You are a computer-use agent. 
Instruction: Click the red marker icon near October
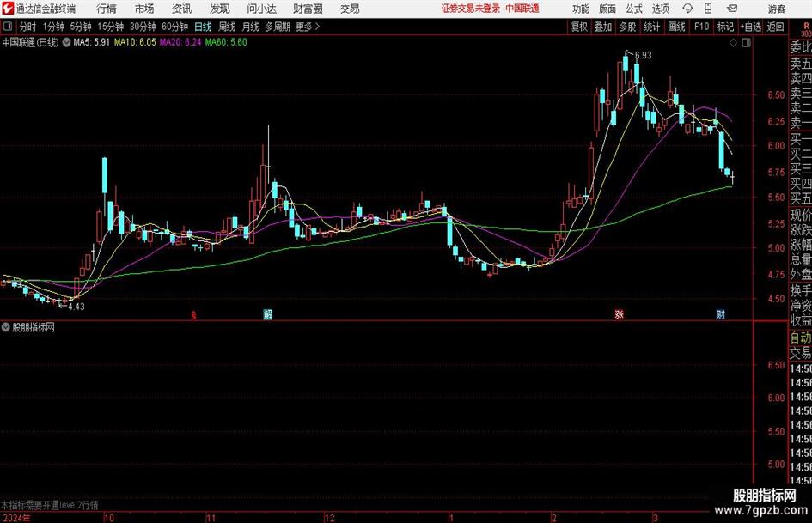coord(193,315)
